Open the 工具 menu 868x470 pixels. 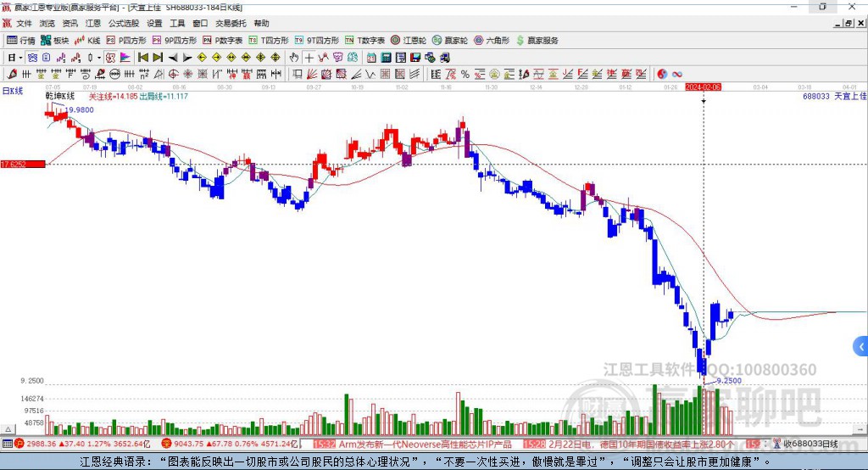click(x=177, y=23)
